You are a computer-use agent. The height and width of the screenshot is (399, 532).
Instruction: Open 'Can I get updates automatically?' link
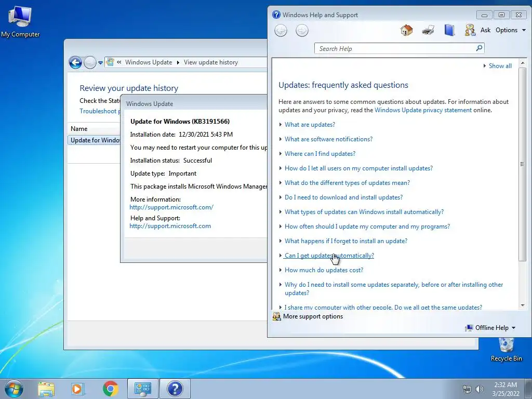329,256
